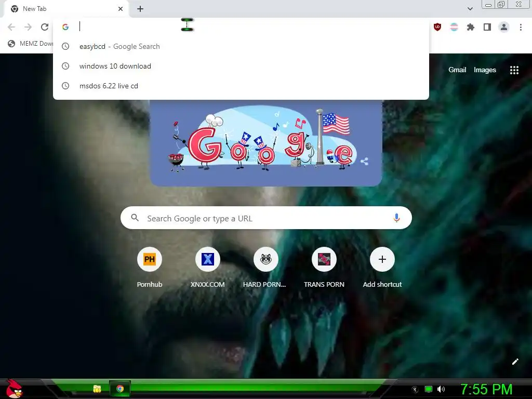Open the profile avatar menu
This screenshot has height=399, width=532.
pyautogui.click(x=504, y=27)
